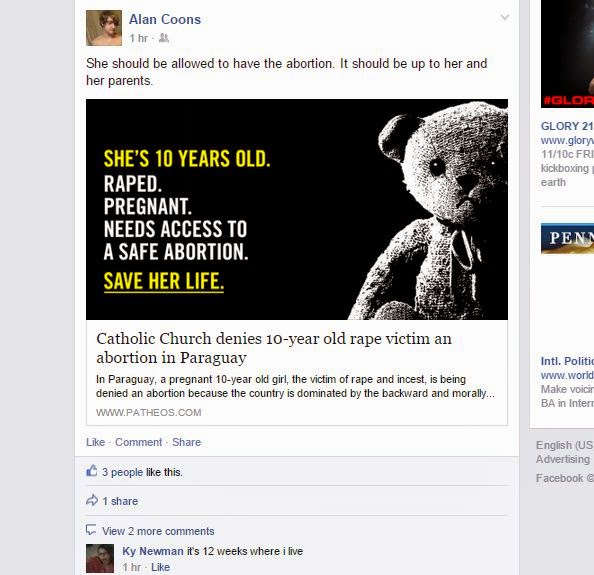Open the Catholic Church denies abortion headline
This screenshot has width=594, height=575.
(x=274, y=348)
